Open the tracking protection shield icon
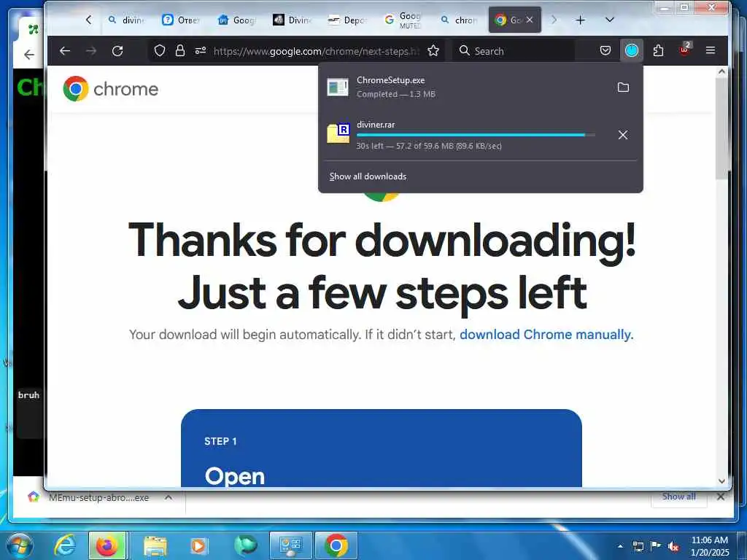Image resolution: width=747 pixels, height=560 pixels. 160,50
